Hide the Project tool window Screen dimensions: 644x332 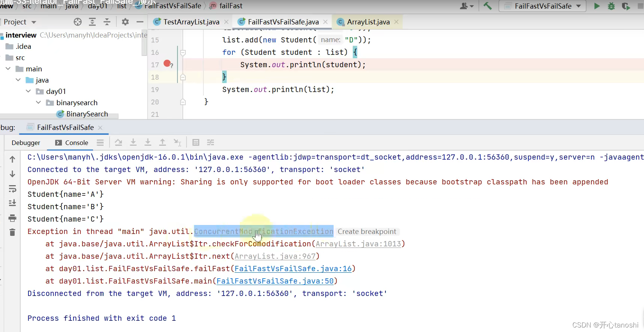(x=140, y=22)
